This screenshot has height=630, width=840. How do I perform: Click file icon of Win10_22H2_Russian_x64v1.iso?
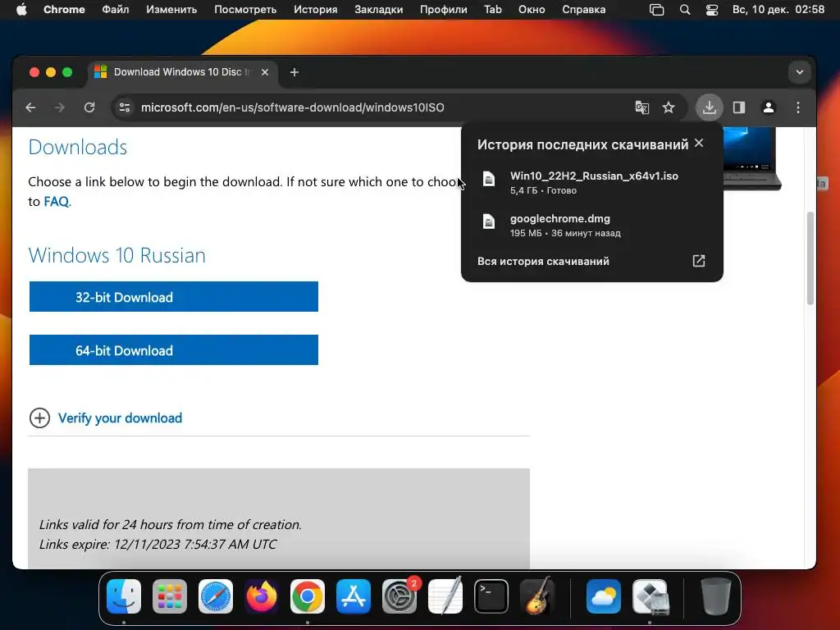[x=489, y=179]
